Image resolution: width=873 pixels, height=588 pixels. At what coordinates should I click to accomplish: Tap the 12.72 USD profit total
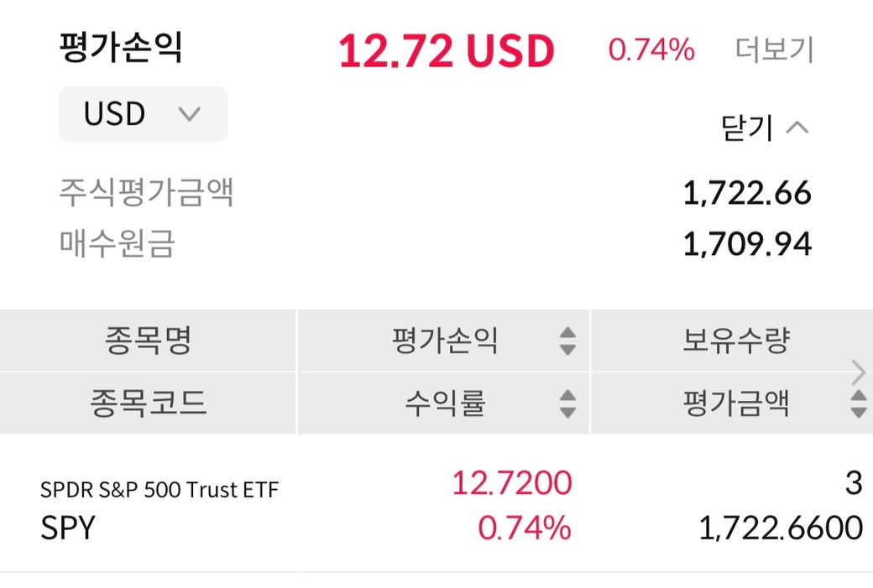point(446,52)
